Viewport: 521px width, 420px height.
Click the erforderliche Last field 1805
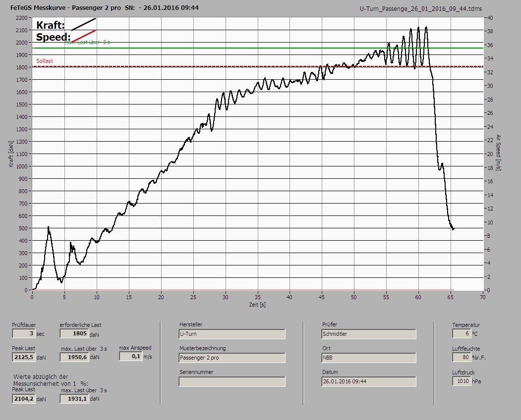[x=74, y=333]
